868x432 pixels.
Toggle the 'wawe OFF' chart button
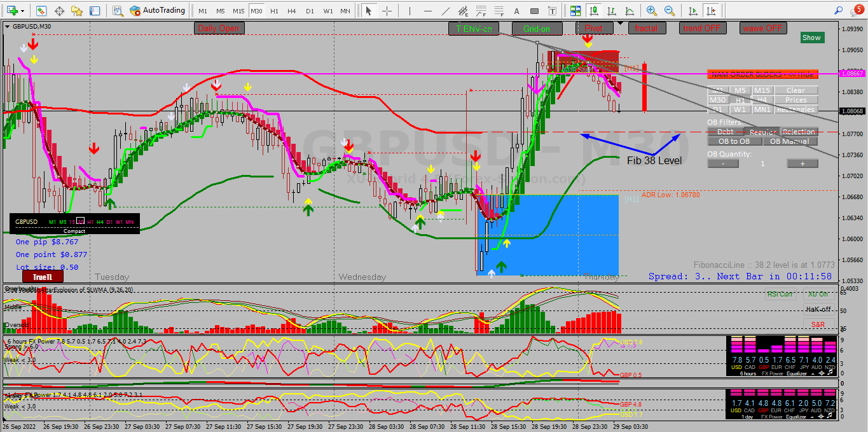(763, 28)
